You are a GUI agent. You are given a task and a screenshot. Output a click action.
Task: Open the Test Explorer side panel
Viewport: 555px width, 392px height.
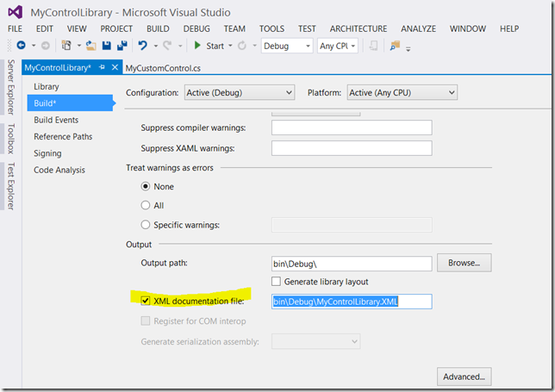point(11,186)
